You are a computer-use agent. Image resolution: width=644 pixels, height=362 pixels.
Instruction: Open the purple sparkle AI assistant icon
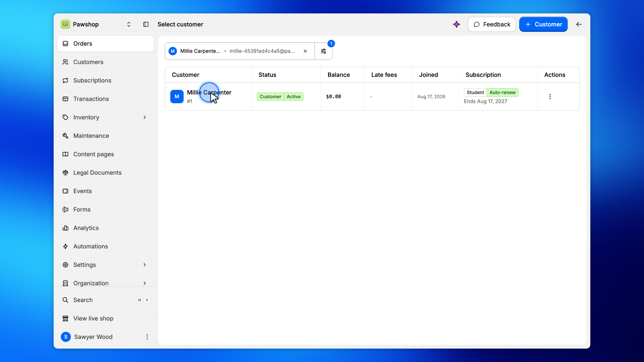click(457, 24)
